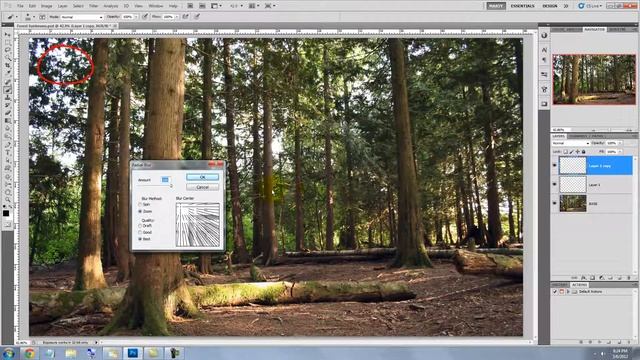Open the Layers blend mode dropdown
Screen dimensions: 640x360
[571, 143]
